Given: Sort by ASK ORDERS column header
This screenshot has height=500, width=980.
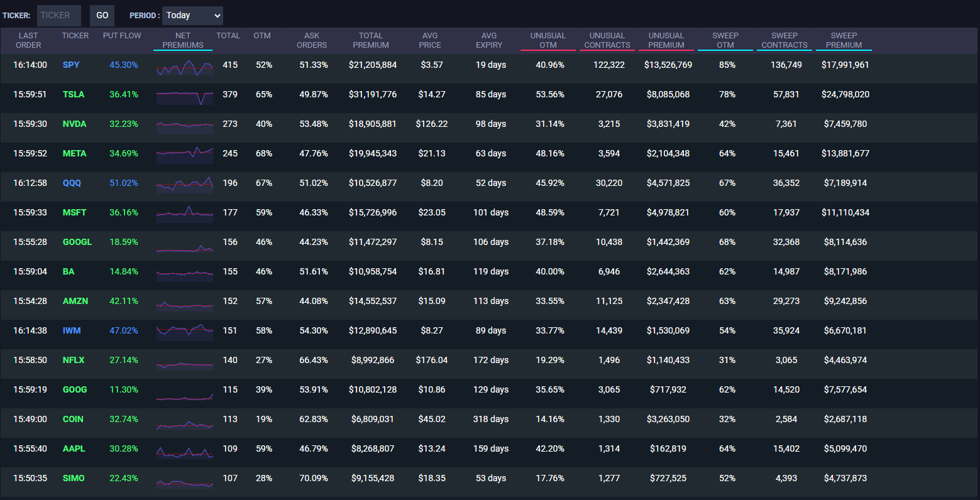Looking at the screenshot, I should pos(312,40).
